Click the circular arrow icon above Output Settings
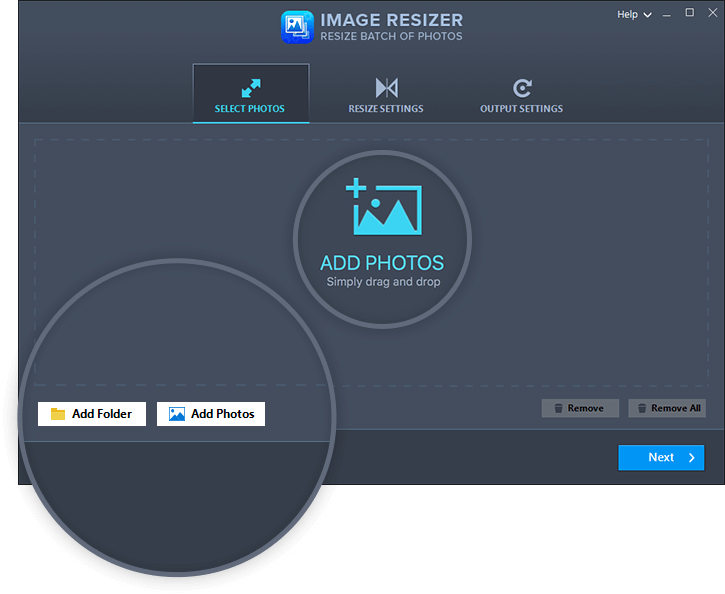This screenshot has height=594, width=725. point(521,88)
